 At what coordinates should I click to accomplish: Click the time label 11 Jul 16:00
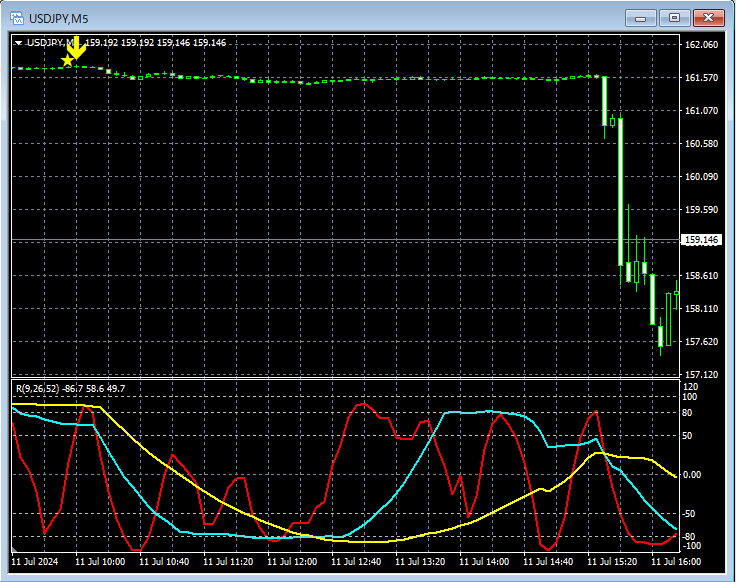pyautogui.click(x=676, y=562)
